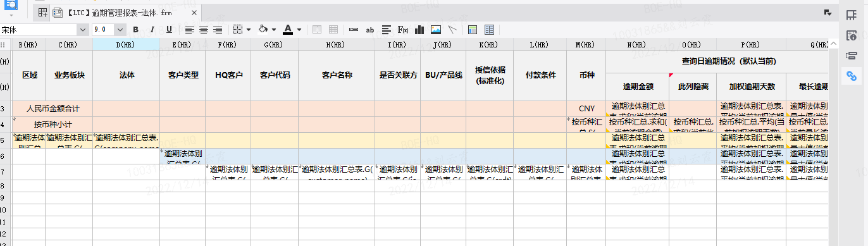The width and height of the screenshot is (868, 246).
Task: Select the 授信依据(标准化) header cell
Action: tap(490, 75)
